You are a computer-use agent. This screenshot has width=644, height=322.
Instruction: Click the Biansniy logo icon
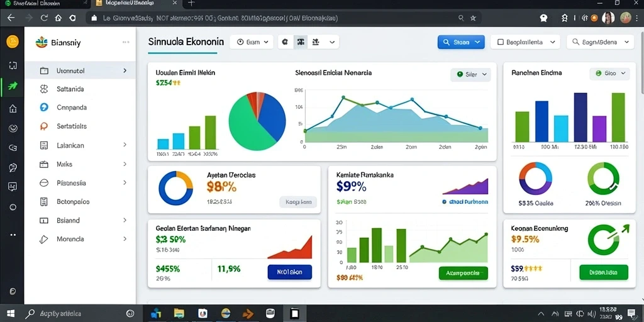pos(42,42)
